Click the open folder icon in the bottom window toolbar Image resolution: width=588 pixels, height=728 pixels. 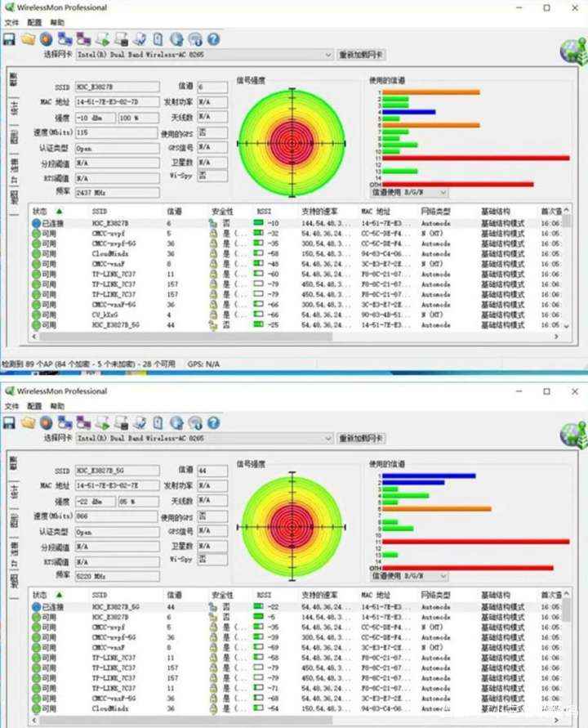click(28, 422)
